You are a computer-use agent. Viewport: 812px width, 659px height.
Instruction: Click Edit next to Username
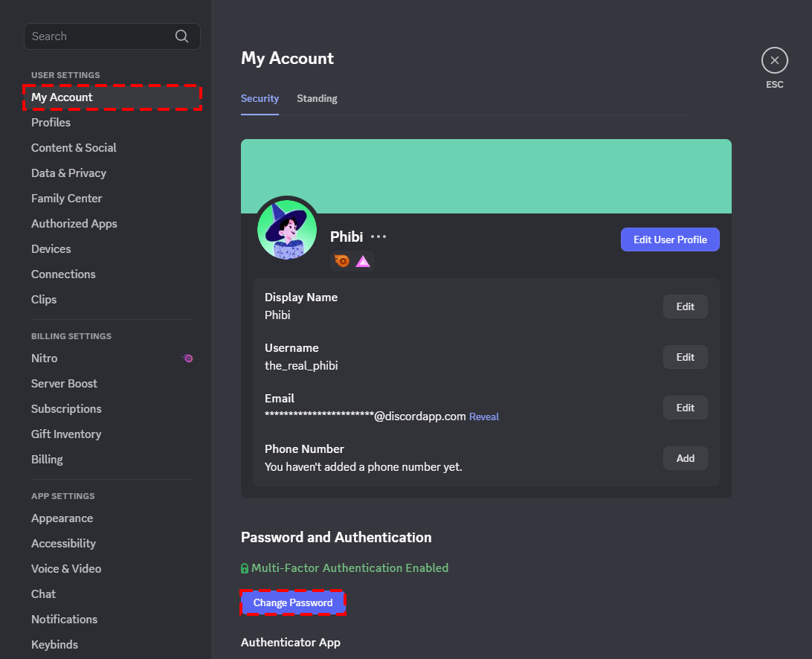click(x=685, y=357)
